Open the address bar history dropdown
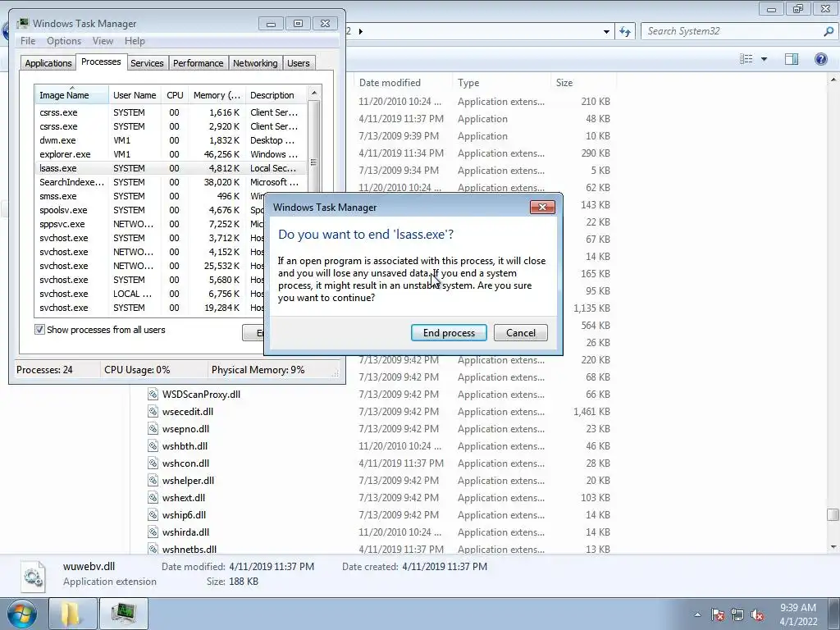 (x=606, y=31)
